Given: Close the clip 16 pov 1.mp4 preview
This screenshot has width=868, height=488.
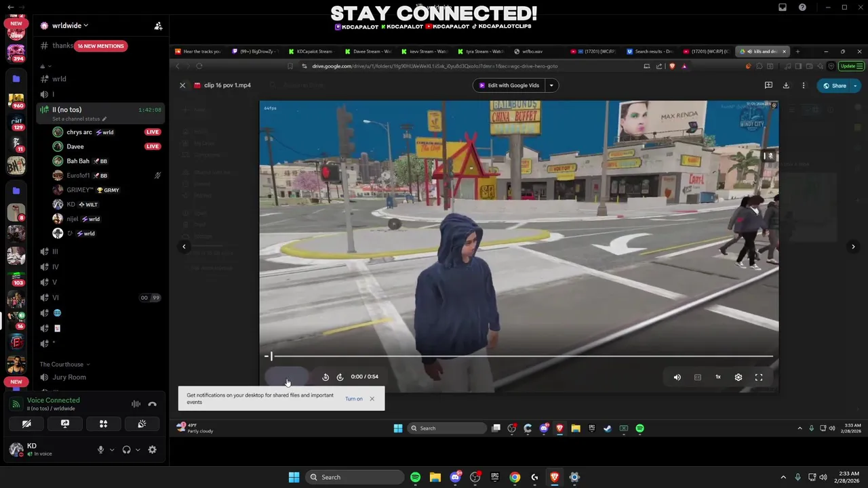Looking at the screenshot, I should 182,85.
